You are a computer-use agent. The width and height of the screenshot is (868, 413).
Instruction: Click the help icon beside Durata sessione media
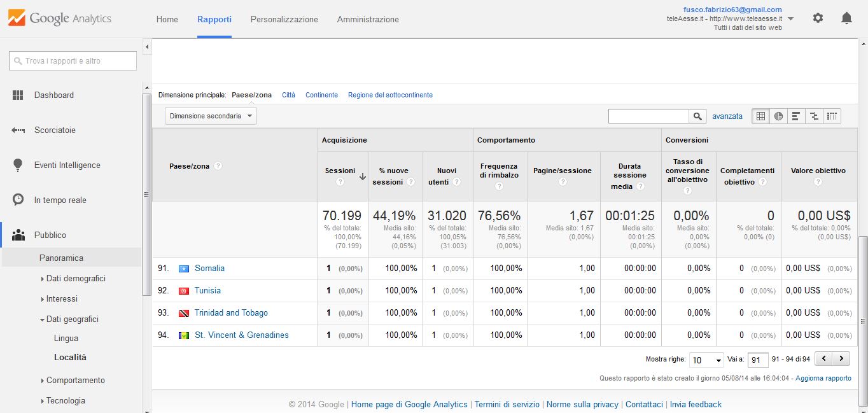click(x=640, y=186)
